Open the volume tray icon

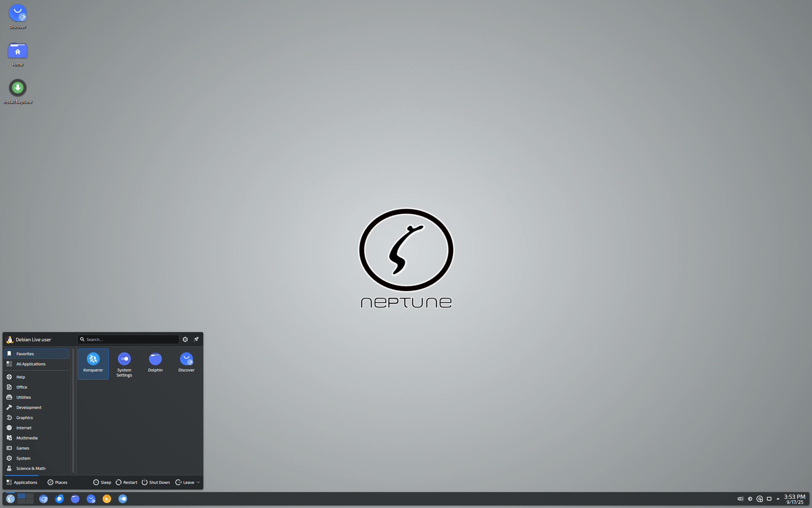click(740, 499)
